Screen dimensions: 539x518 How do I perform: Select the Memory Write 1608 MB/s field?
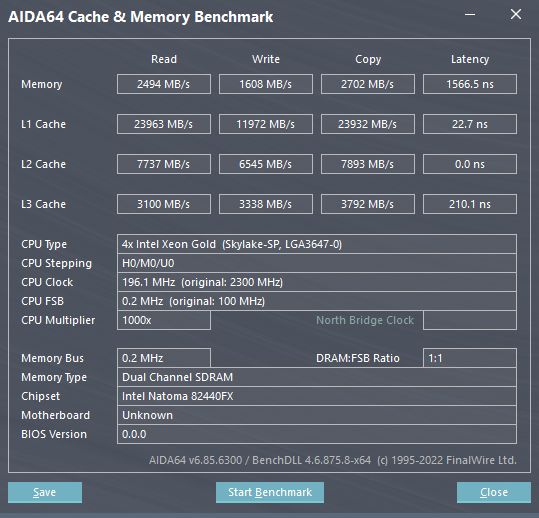click(266, 84)
